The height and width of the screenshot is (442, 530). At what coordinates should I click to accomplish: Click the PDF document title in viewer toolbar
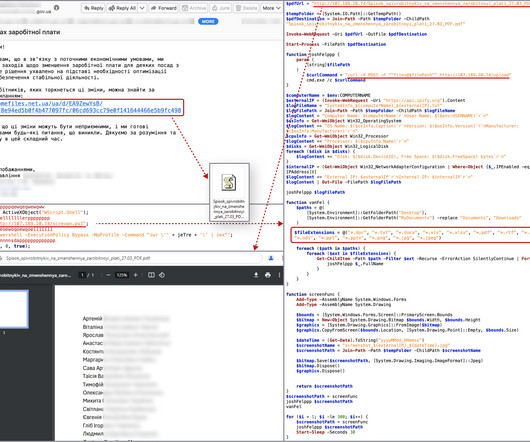point(35,275)
